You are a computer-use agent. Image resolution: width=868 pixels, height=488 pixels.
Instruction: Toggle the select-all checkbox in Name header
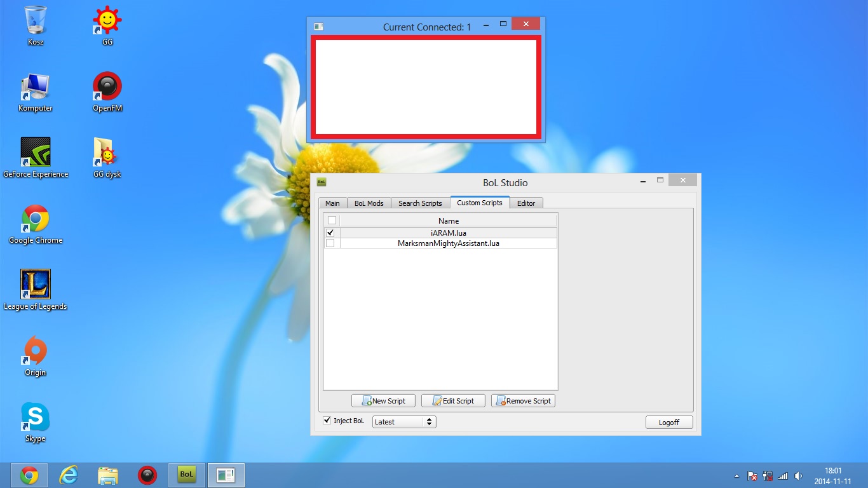tap(332, 220)
